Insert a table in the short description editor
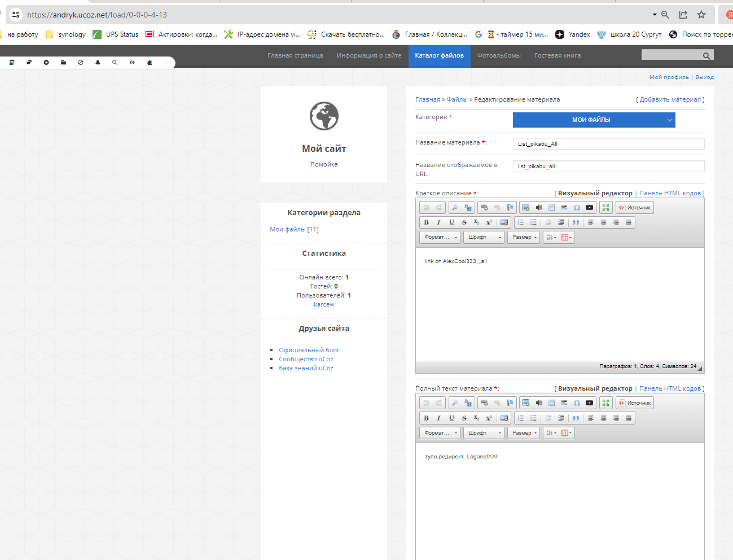 pyautogui.click(x=551, y=208)
